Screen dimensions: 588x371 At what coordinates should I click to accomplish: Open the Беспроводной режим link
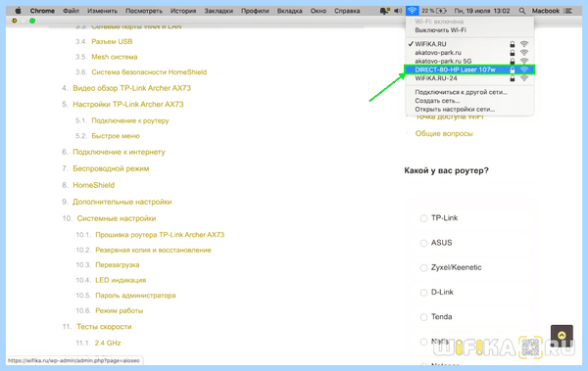point(111,168)
